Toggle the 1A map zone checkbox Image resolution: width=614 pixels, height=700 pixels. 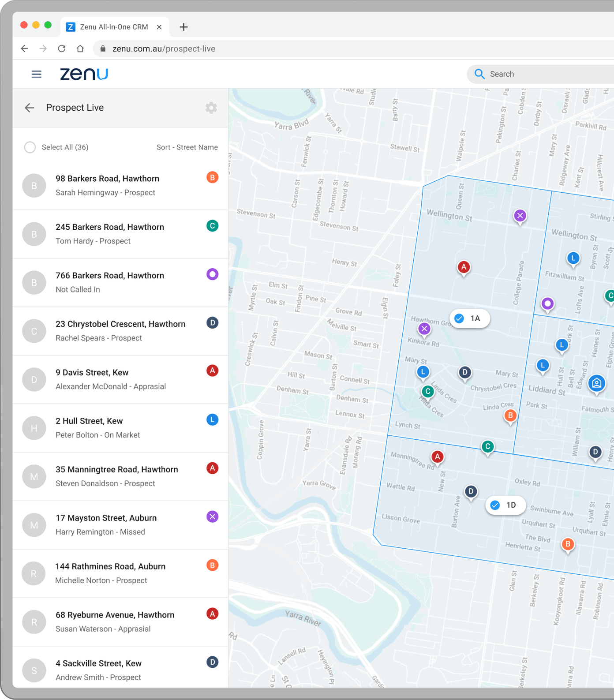click(459, 318)
